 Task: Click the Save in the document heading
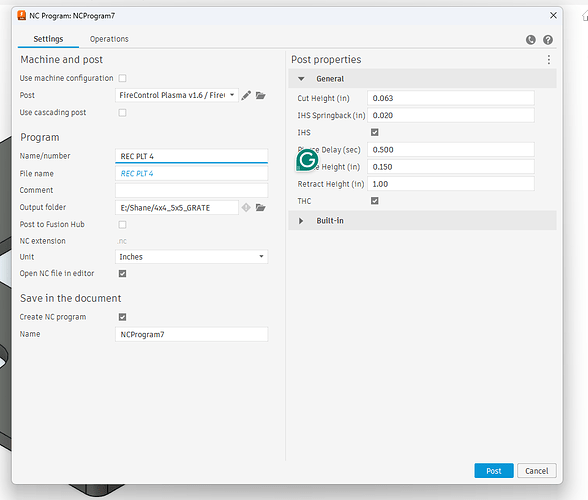coord(70,298)
